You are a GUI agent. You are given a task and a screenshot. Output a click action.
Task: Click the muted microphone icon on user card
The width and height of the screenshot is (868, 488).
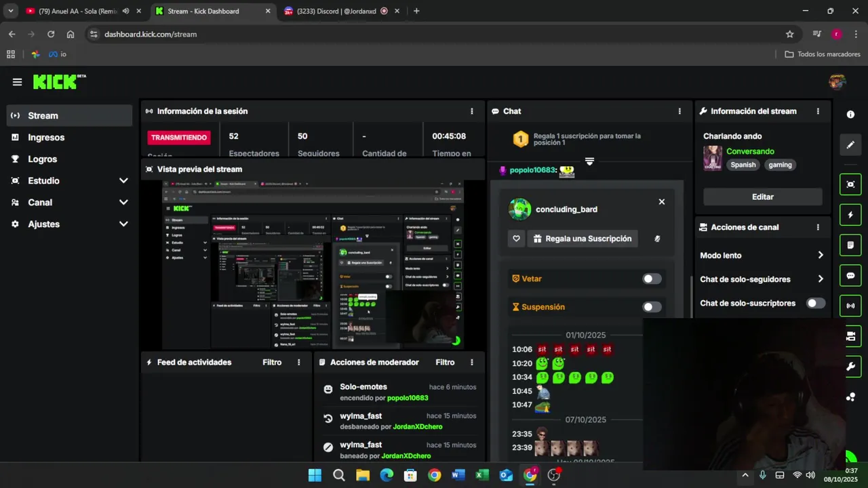(657, 239)
